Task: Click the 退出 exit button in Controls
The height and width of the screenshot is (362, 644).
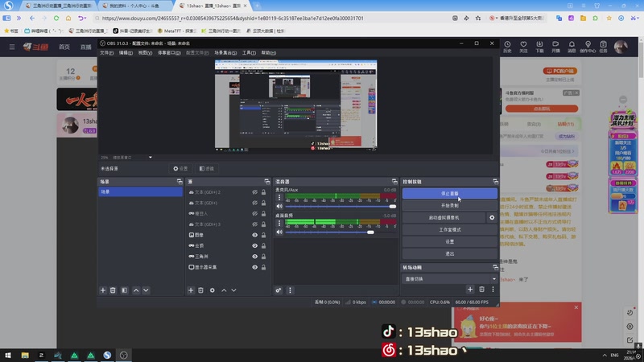Action: [450, 253]
